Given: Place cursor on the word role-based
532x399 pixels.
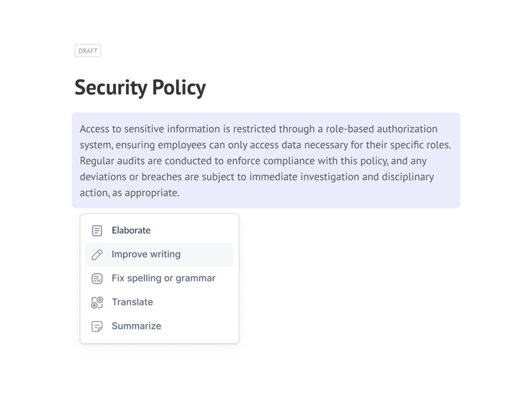Looking at the screenshot, I should 350,129.
